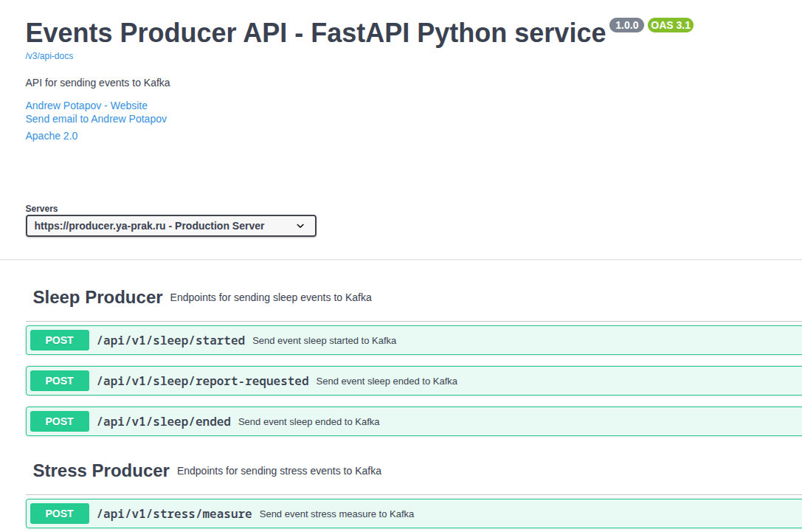802x532 pixels.
Task: Click the 1.0.0 version badge
Action: pos(626,25)
